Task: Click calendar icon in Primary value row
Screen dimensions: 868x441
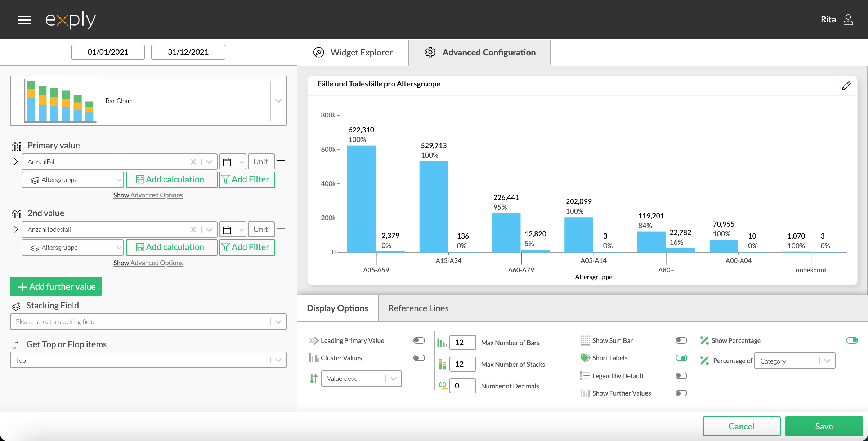Action: (x=227, y=162)
